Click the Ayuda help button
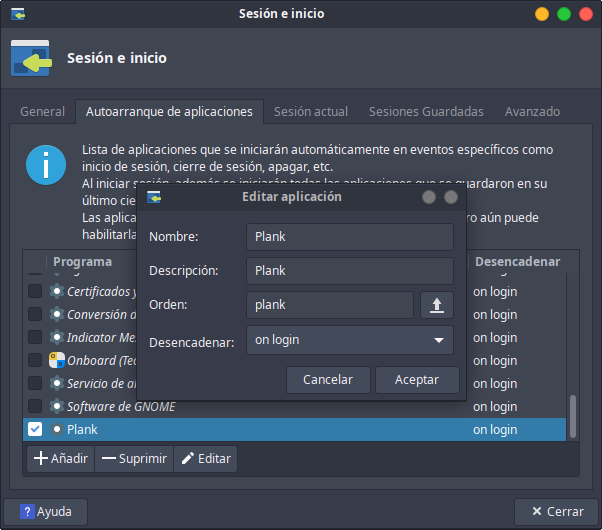 tap(46, 512)
